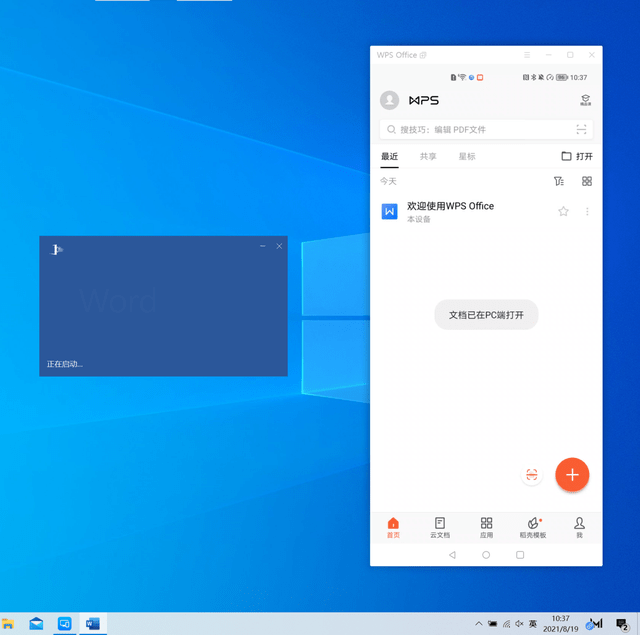Tap the orange plus new document button
Screen dimensions: 640x635
pos(572,475)
